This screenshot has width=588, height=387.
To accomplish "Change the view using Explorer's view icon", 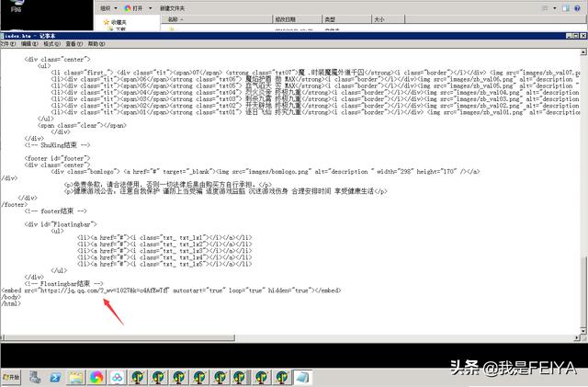I will point(545,8).
